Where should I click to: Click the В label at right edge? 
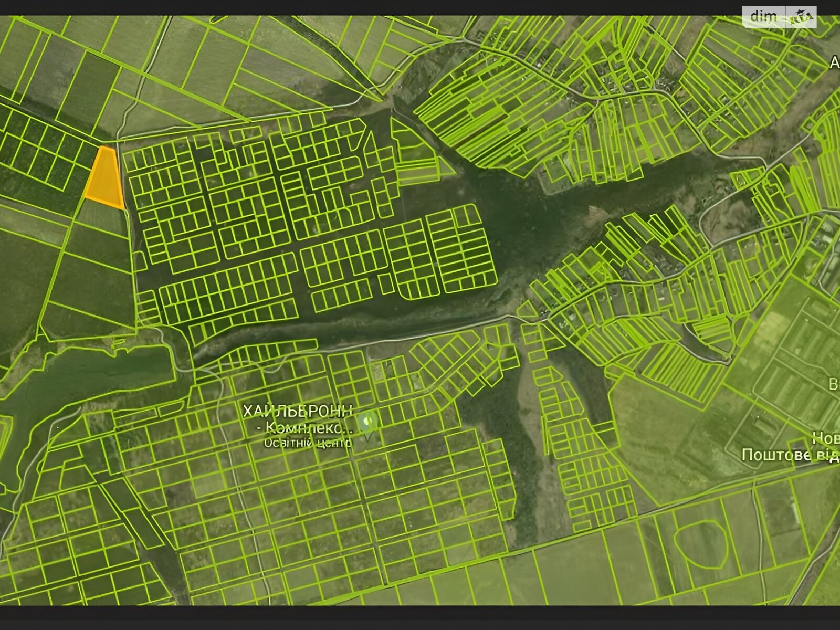click(x=834, y=385)
